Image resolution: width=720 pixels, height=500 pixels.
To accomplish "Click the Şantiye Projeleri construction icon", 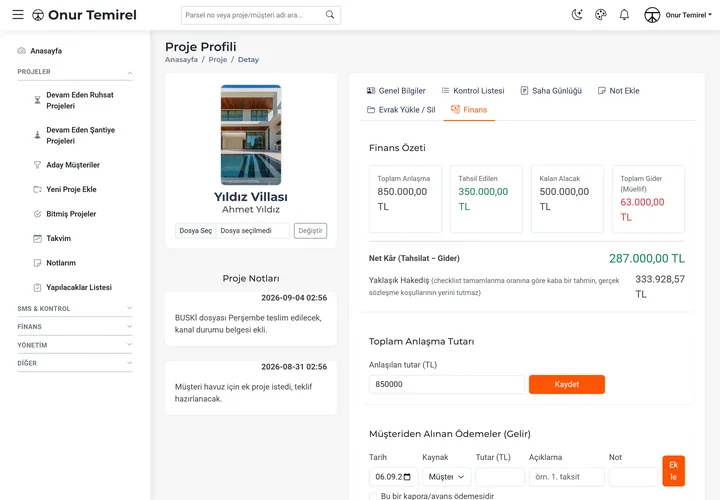I will pyautogui.click(x=38, y=135).
